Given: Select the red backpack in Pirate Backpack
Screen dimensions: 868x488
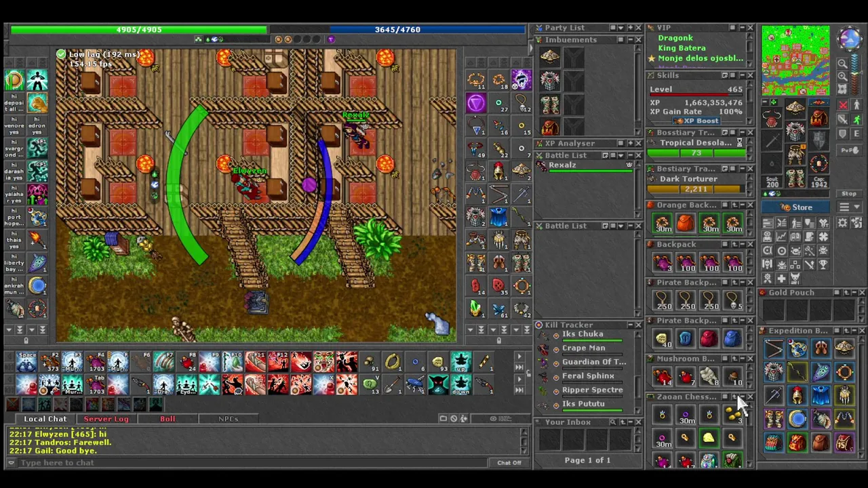Looking at the screenshot, I should pos(709,338).
